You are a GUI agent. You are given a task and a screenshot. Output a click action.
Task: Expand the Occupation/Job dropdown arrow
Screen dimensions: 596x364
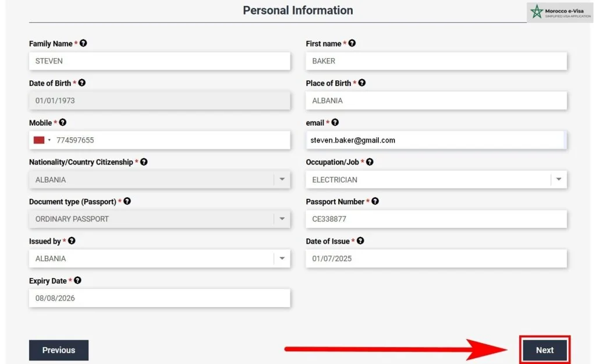click(559, 180)
